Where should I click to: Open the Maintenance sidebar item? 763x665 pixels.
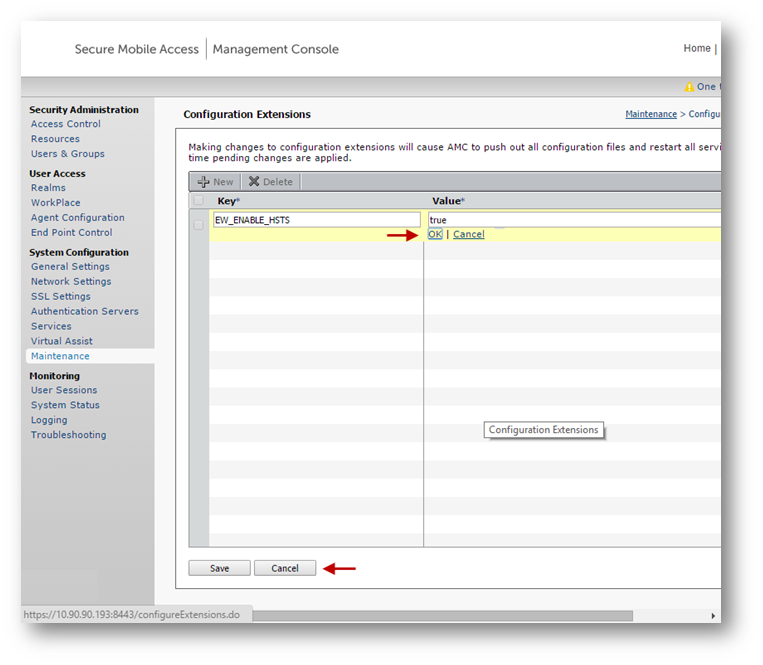[60, 356]
